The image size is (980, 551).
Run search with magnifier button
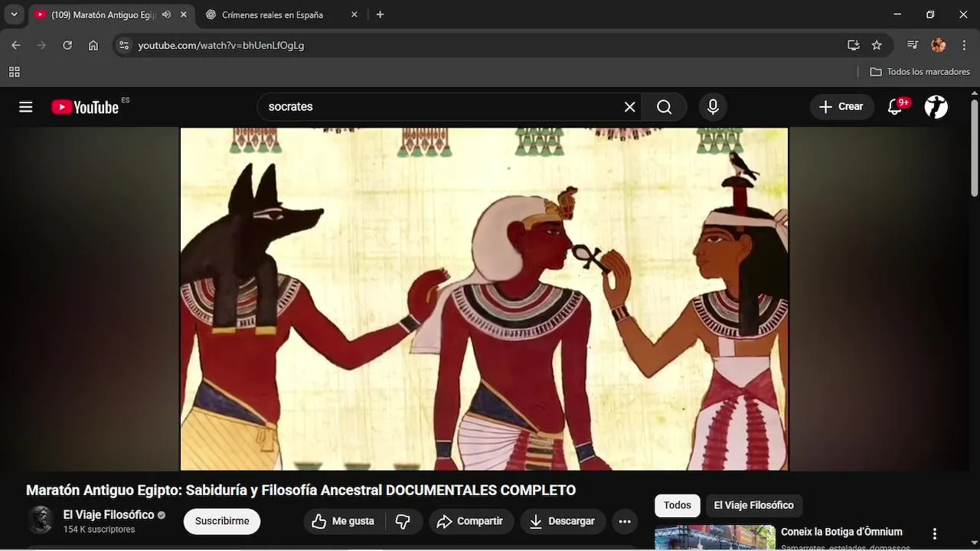[664, 107]
